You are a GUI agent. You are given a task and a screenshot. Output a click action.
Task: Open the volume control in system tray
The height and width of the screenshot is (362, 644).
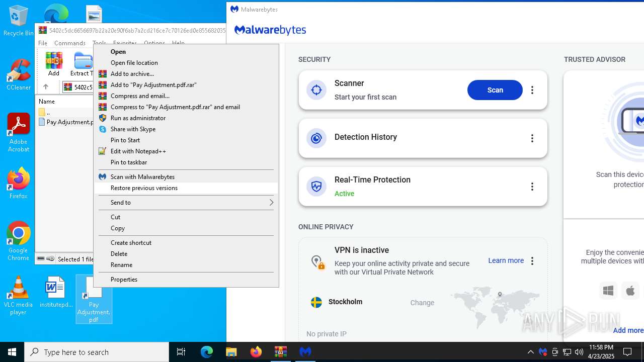click(579, 352)
